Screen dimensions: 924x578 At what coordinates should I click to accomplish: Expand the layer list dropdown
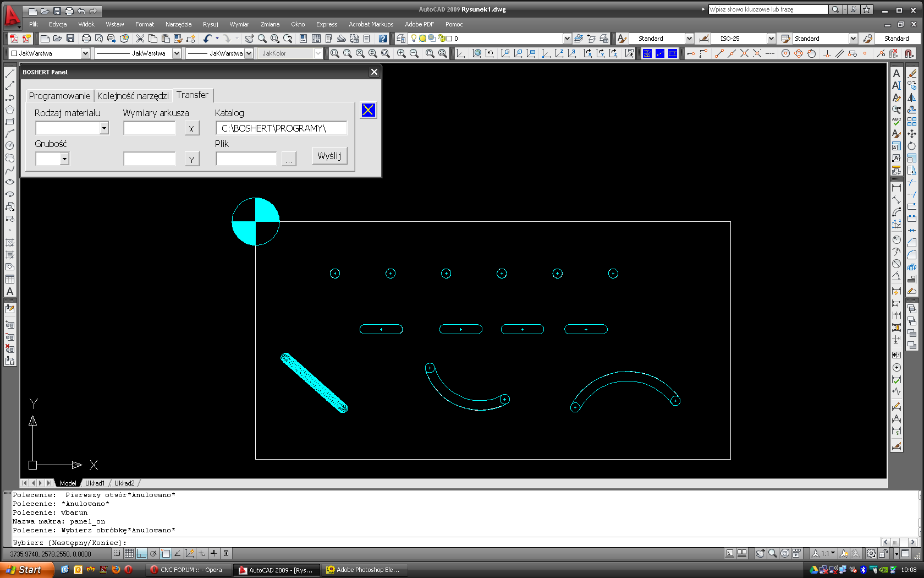point(567,39)
